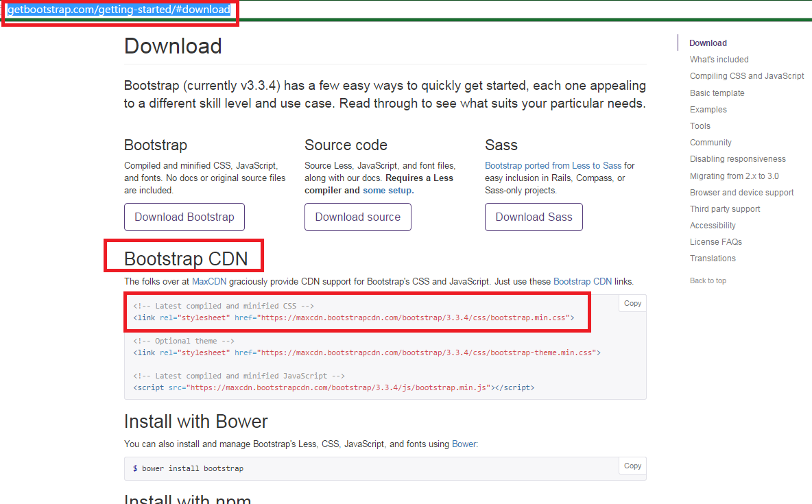Copy the compiled and minified CSS snippet
812x504 pixels.
click(631, 303)
